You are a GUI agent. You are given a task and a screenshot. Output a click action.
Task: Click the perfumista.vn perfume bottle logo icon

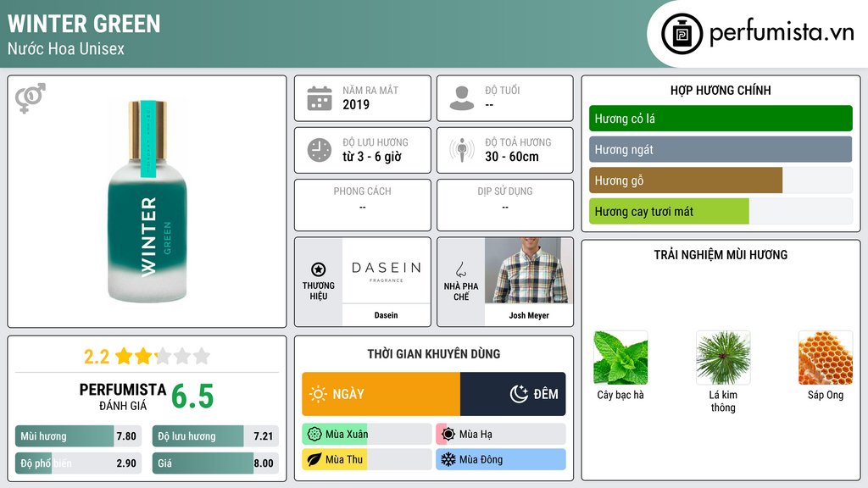tap(682, 34)
